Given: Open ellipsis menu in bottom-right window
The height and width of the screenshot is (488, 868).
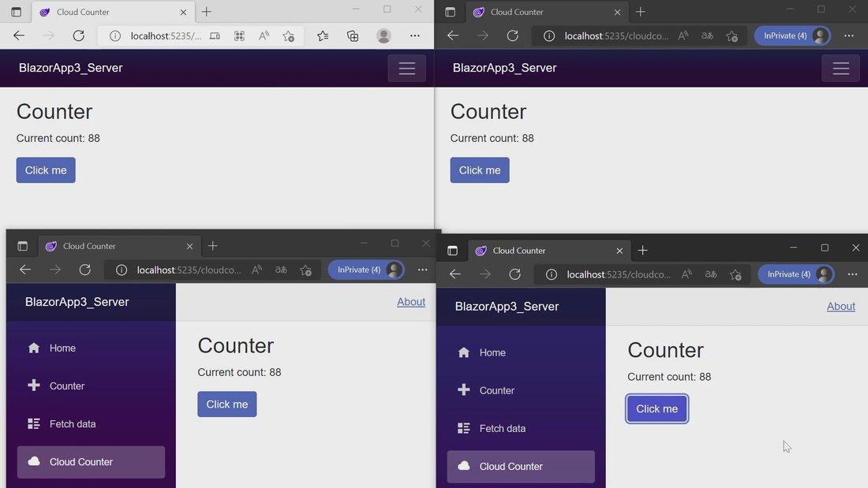Looking at the screenshot, I should [852, 274].
